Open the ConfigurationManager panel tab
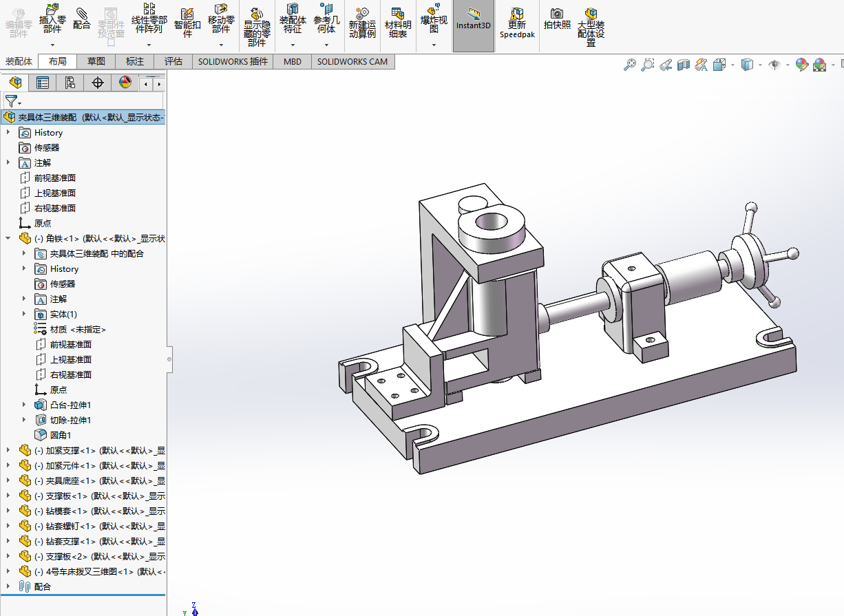The height and width of the screenshot is (616, 844). [70, 83]
